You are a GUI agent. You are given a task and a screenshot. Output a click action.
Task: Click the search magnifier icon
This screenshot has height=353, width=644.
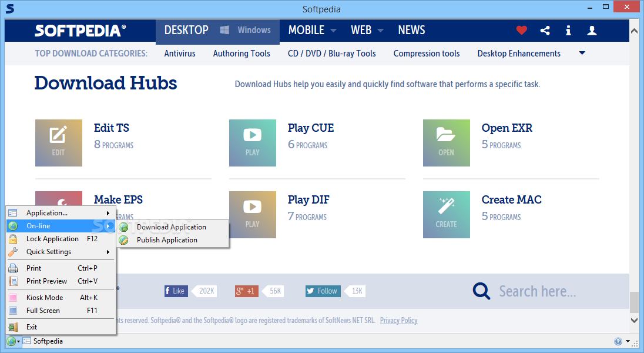click(x=481, y=291)
